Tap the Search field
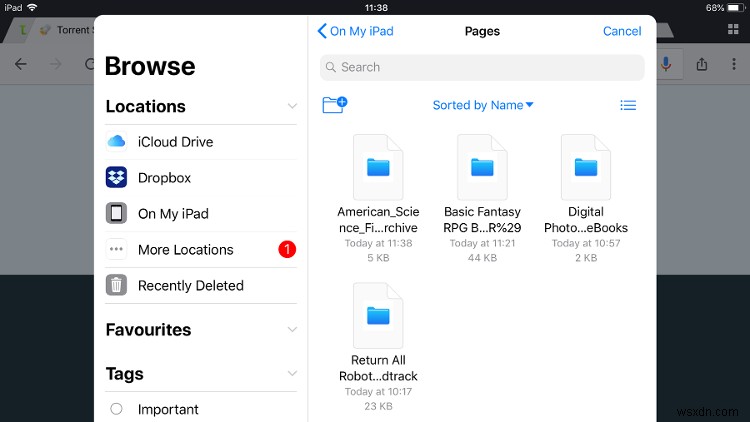Viewport: 750px width, 422px height. point(482,67)
